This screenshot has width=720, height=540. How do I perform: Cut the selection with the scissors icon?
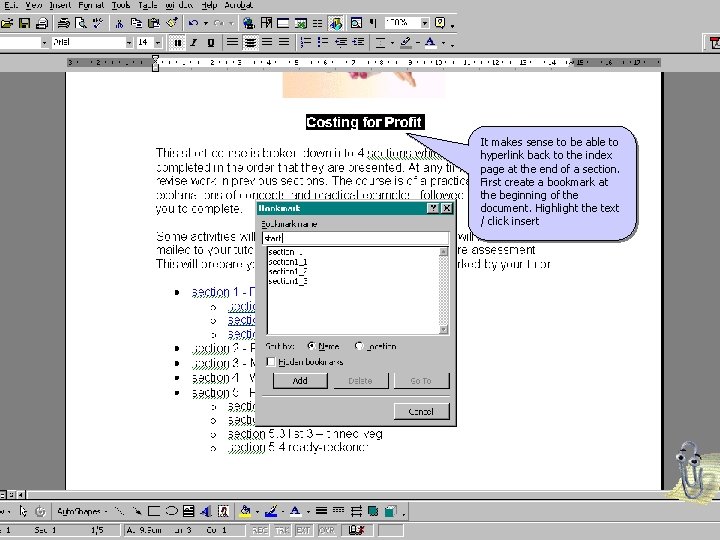[x=119, y=23]
